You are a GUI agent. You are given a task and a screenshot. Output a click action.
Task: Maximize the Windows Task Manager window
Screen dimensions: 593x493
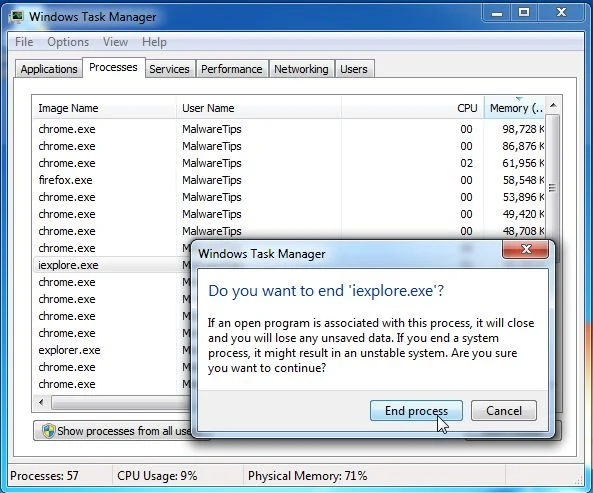524,13
